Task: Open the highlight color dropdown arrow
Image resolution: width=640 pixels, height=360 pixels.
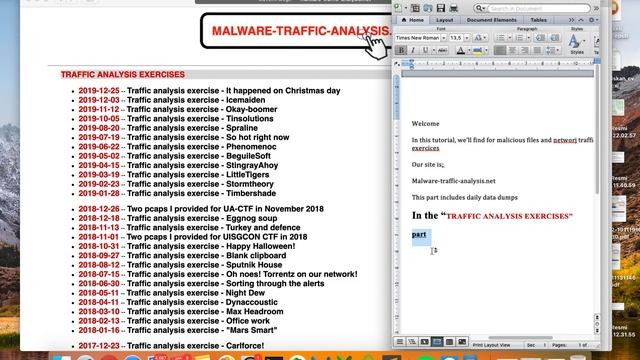Action: (x=486, y=51)
